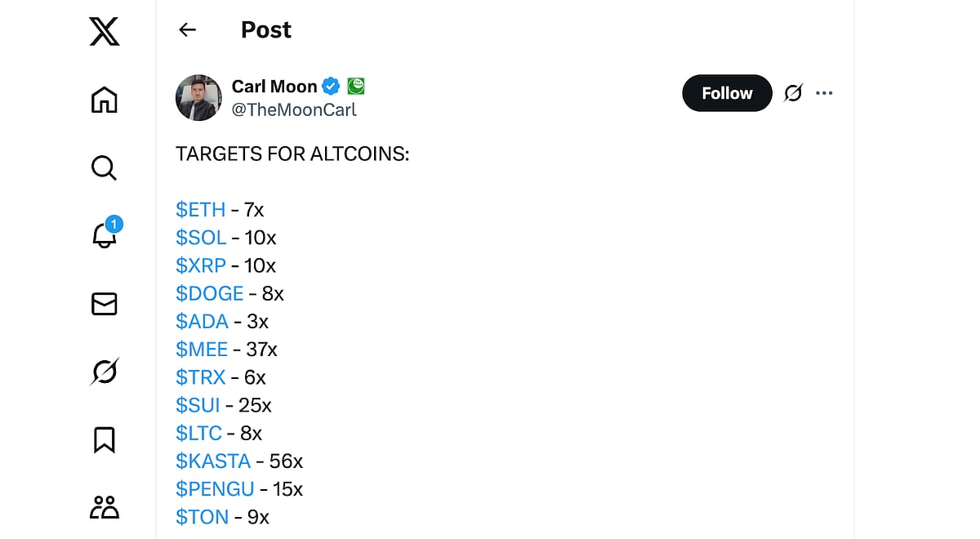Launch Grok from the sidebar icon

[104, 372]
